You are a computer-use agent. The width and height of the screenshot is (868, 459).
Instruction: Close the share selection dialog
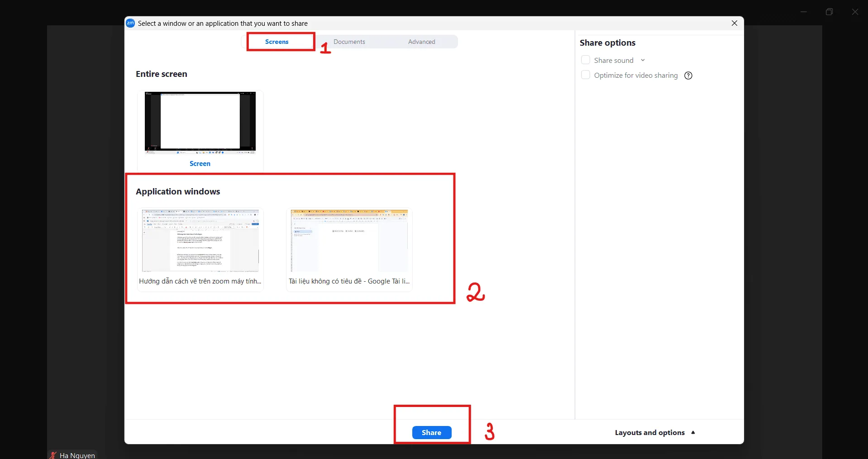734,23
